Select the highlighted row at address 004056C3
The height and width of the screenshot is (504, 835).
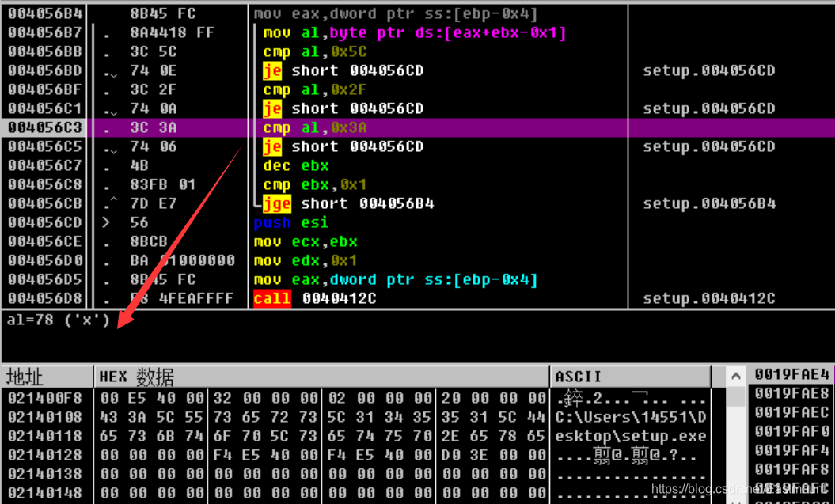click(418, 127)
